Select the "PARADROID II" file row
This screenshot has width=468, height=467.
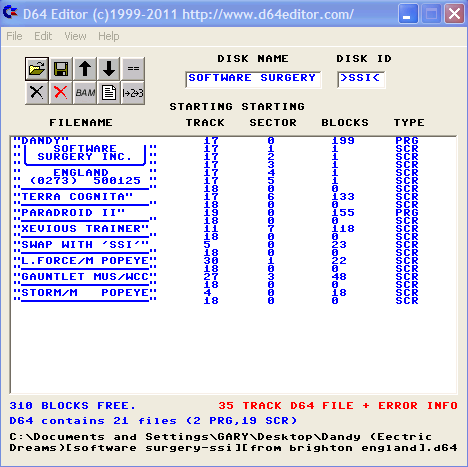pyautogui.click(x=233, y=212)
